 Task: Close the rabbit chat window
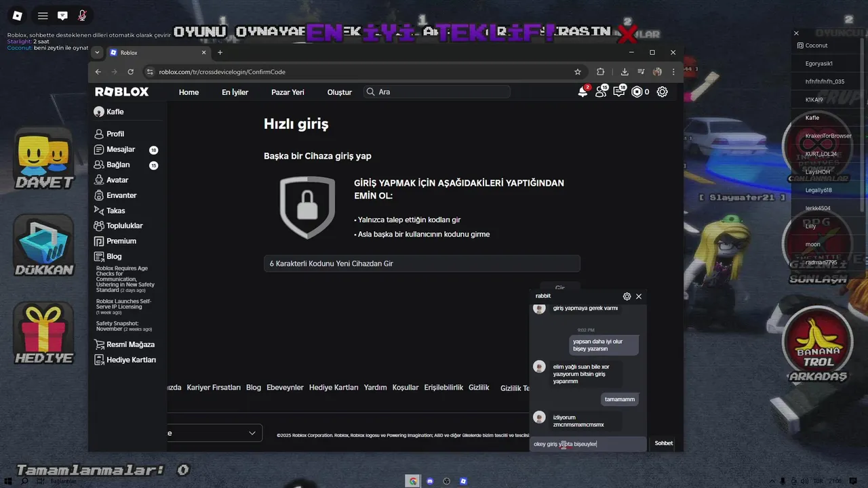639,296
